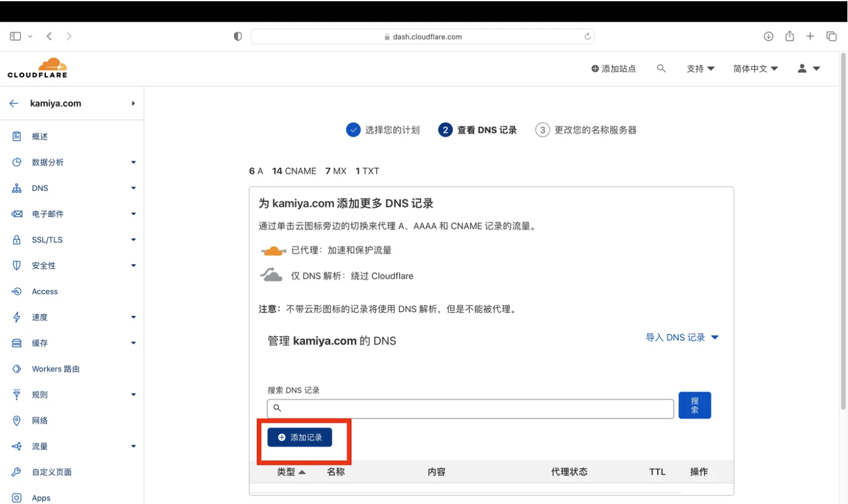
Task: Click the Safari downloads icon
Action: [x=768, y=37]
